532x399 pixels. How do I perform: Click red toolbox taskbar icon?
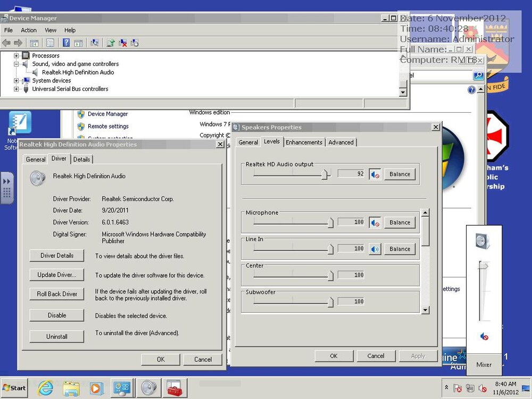tap(174, 388)
